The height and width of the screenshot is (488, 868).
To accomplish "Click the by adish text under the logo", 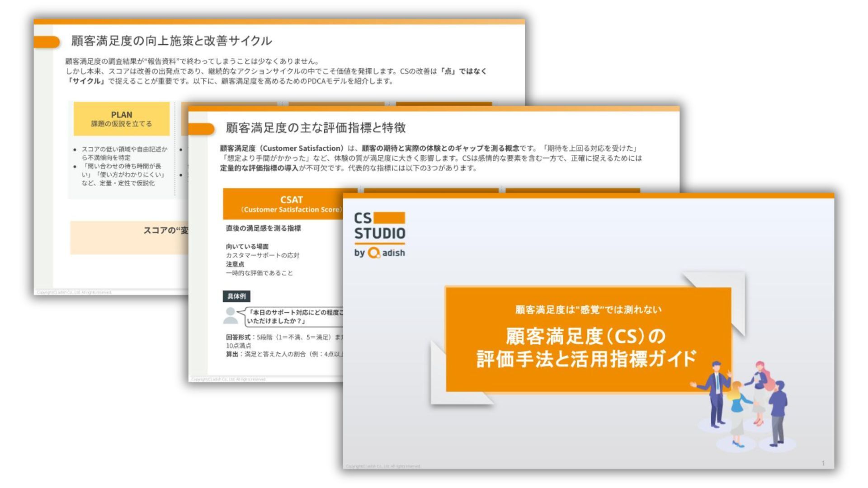I will (x=379, y=253).
